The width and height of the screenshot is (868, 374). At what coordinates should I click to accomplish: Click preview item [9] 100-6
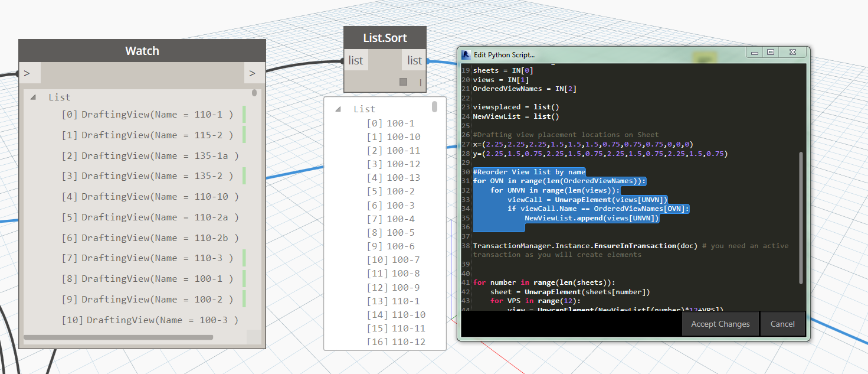click(391, 246)
